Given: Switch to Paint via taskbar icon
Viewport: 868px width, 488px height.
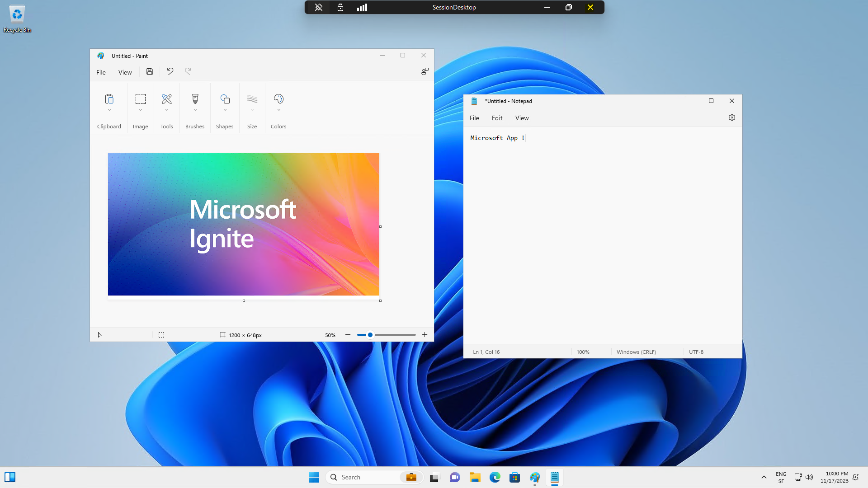Looking at the screenshot, I should [x=535, y=477].
